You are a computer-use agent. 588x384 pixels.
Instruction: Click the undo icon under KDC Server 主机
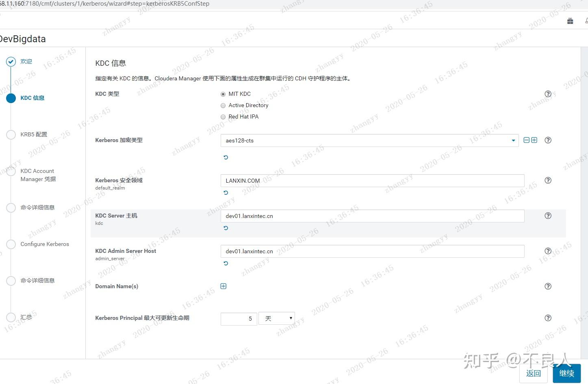click(226, 228)
